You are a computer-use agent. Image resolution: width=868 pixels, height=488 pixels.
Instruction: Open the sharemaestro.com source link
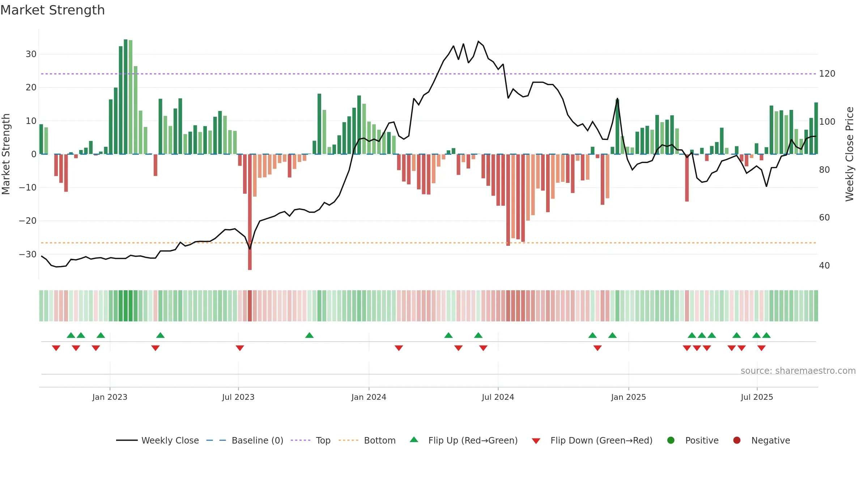point(798,371)
